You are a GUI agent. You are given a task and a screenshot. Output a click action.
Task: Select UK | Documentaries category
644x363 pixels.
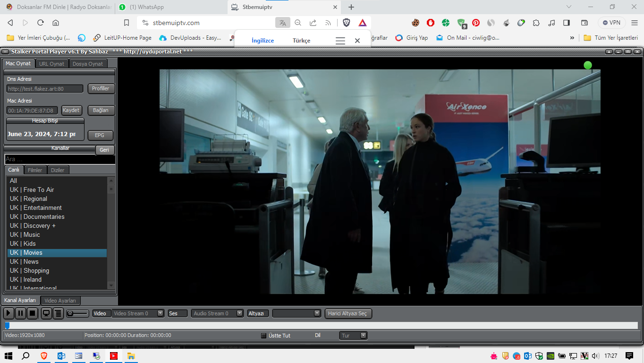tap(57, 216)
